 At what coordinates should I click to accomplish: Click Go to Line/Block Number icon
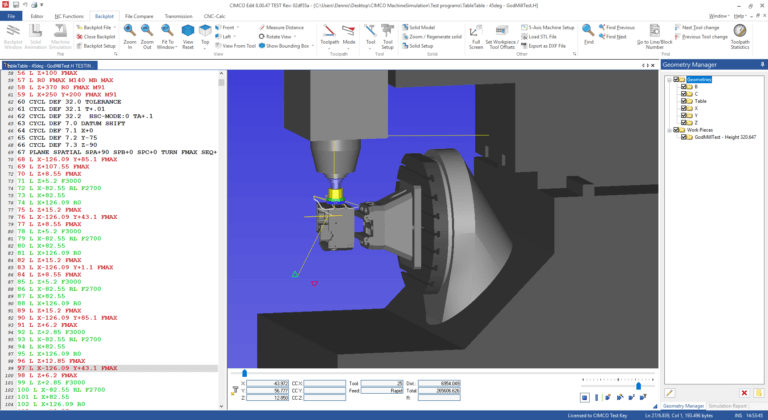point(654,43)
